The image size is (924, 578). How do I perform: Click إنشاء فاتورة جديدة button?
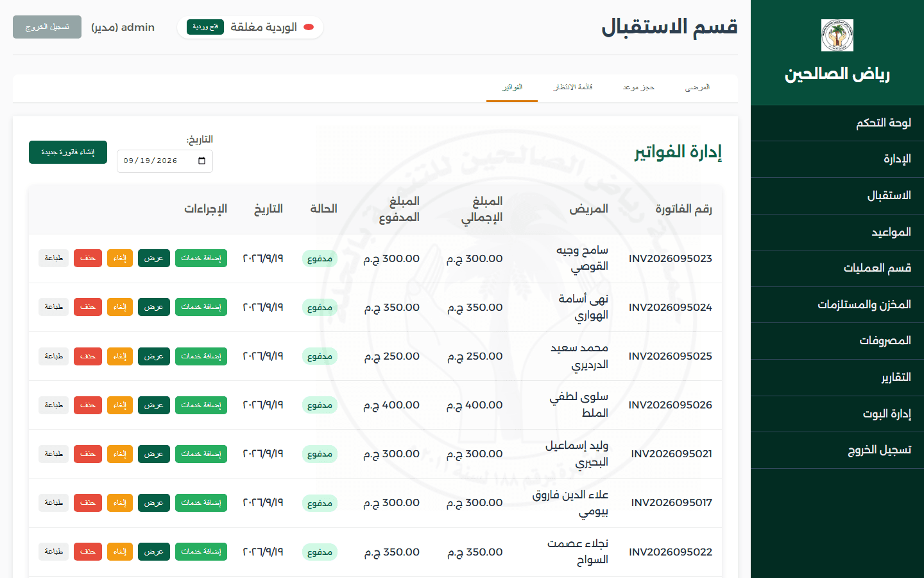pos(68,152)
